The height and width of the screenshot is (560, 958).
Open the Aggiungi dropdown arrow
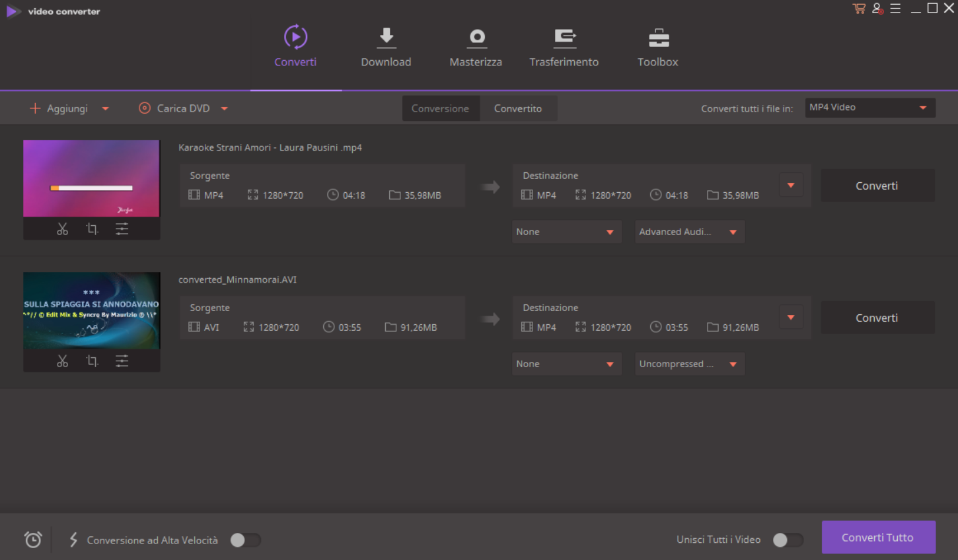(x=106, y=109)
